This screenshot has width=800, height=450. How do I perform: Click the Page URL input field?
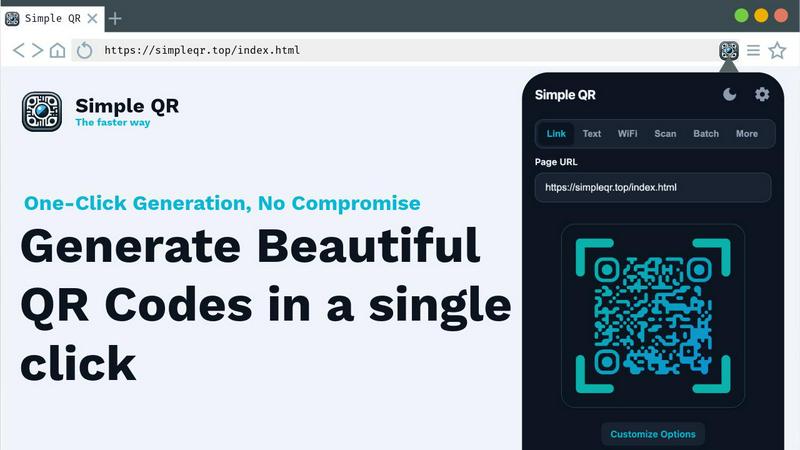pyautogui.click(x=653, y=187)
